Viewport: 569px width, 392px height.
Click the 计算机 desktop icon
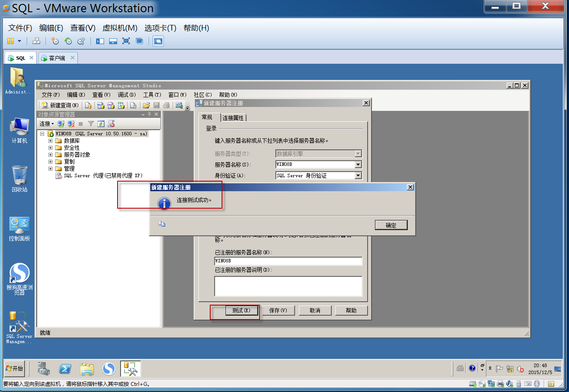tap(20, 131)
